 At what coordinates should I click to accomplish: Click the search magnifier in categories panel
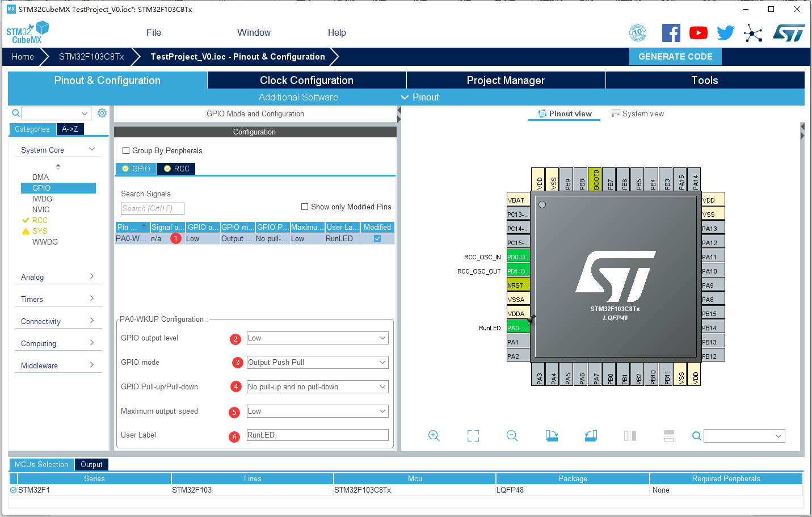(x=16, y=113)
